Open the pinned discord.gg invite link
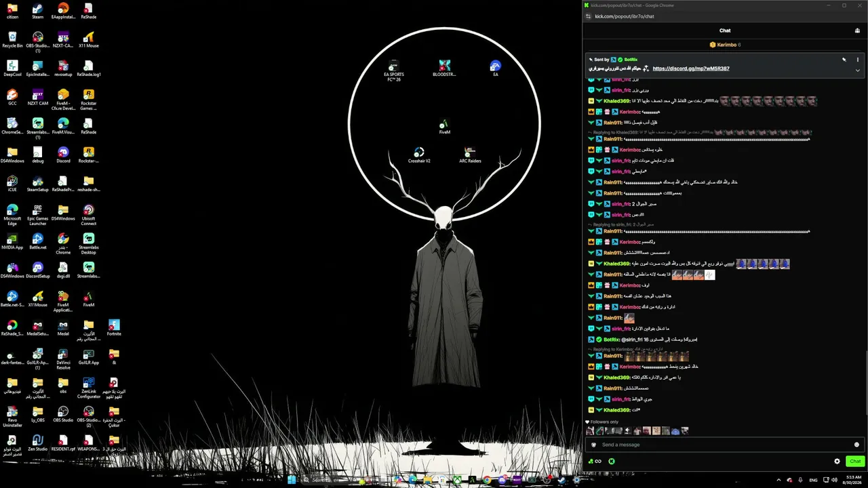This screenshot has width=868, height=488. (691, 68)
